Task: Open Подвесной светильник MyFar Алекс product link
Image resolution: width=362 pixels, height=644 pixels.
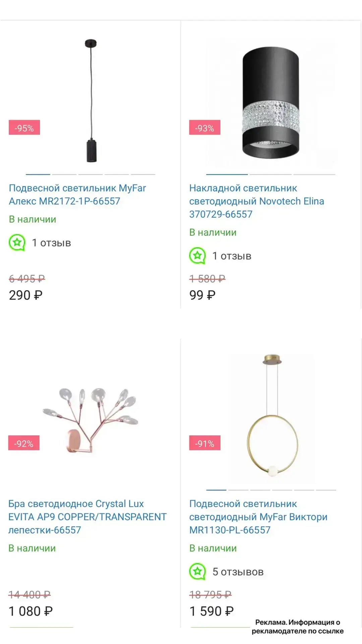Action: (77, 195)
